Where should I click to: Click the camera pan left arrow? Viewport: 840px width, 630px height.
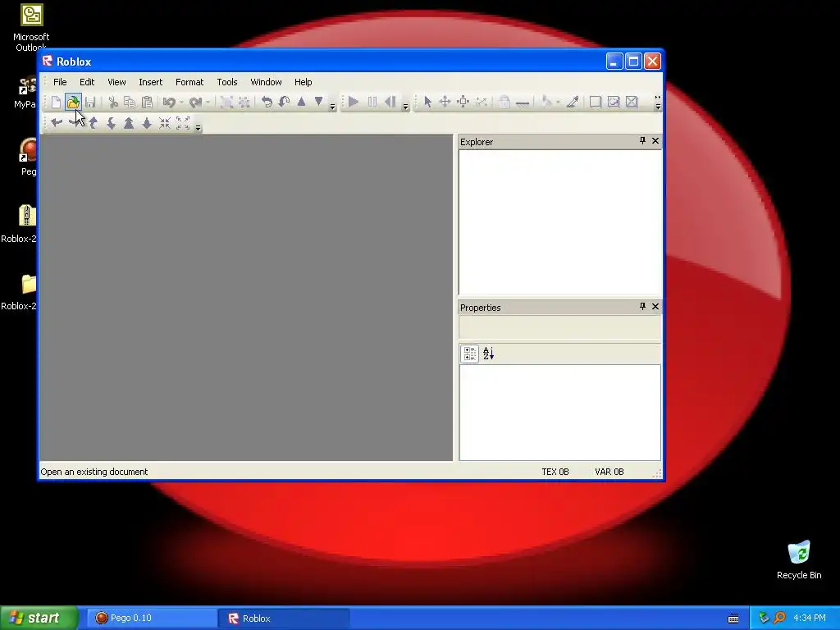coord(57,123)
